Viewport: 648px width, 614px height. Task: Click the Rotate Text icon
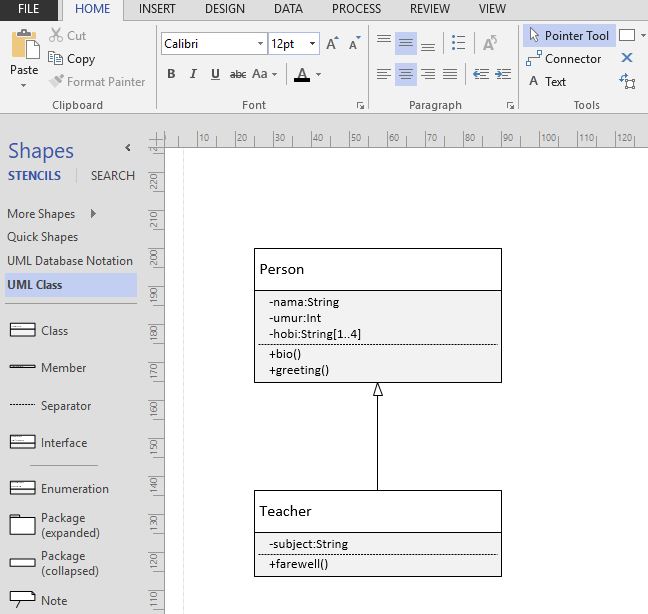tap(490, 43)
